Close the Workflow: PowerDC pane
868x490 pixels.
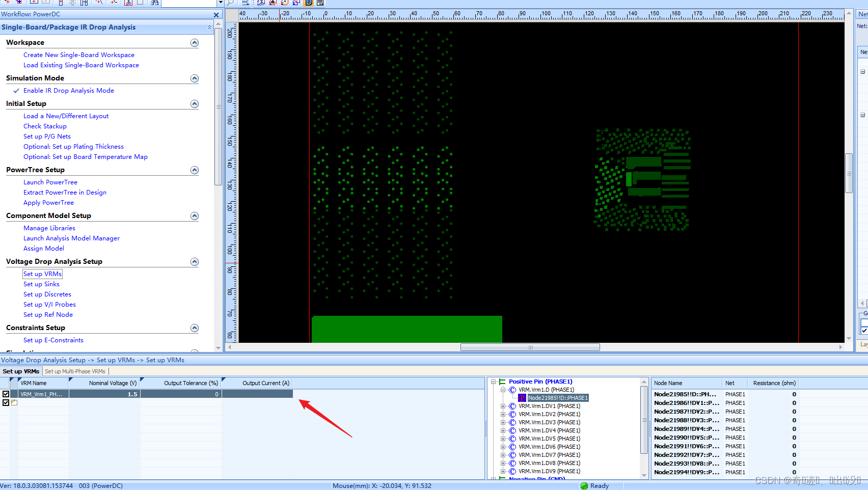pos(216,15)
